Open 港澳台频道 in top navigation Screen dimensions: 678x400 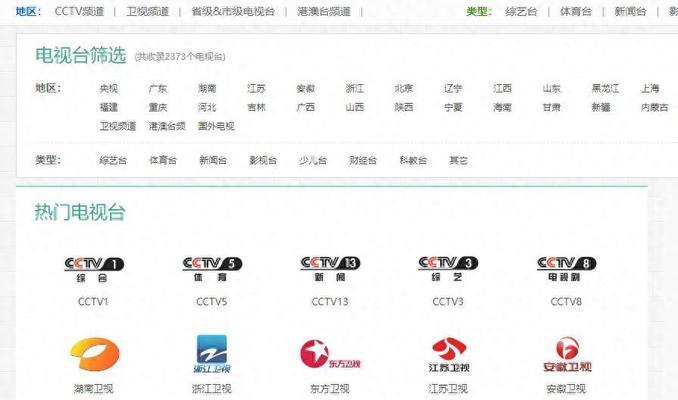(324, 11)
